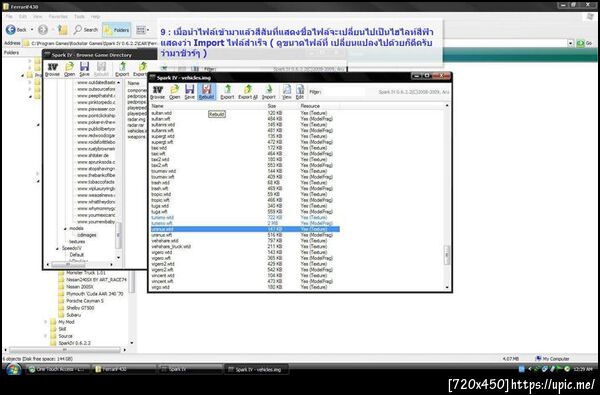The height and width of the screenshot is (395, 600).
Task: Click Browse icon in vehicles.img window
Action: [157, 92]
